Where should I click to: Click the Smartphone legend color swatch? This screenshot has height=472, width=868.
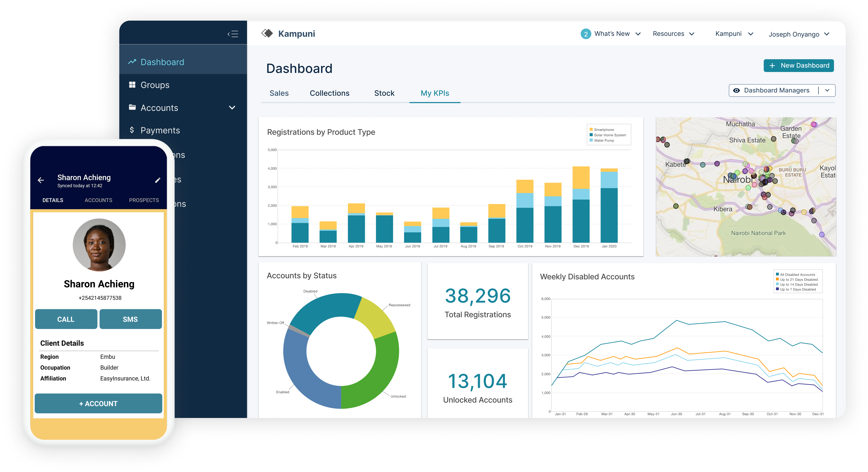591,129
